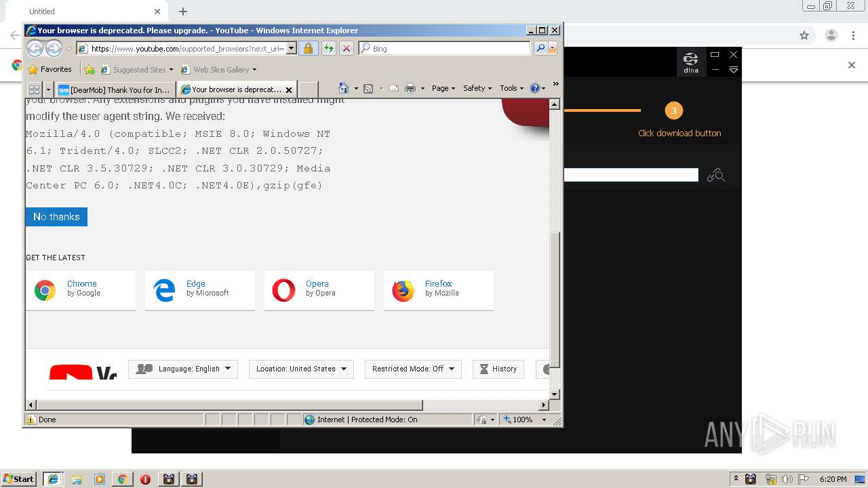This screenshot has height=488, width=868.
Task: Click the Favorites button label
Action: tap(56, 69)
